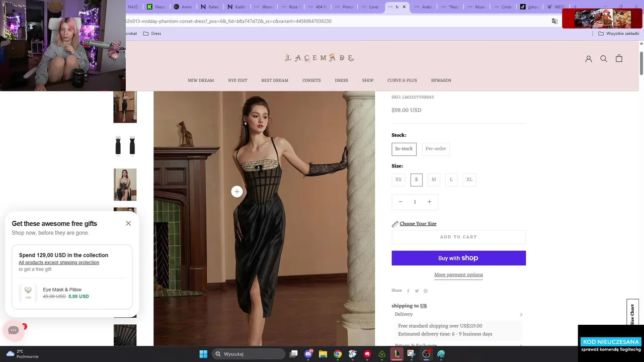Click the weather widget showing 2°C
Viewport: 644px width, 362px height.
23,354
